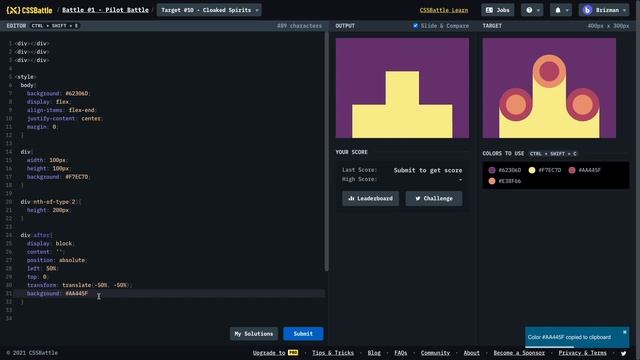Screen dimensions: 640x360
Task: Open Become a Sponsor link
Action: point(519,353)
